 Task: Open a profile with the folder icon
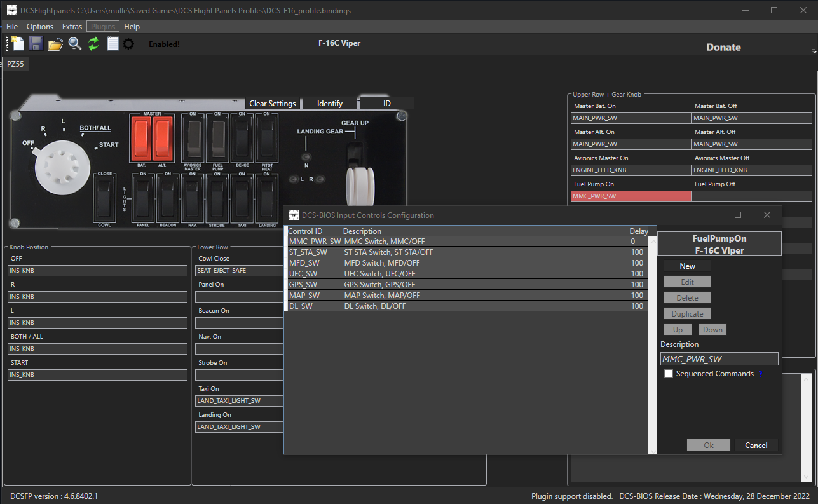coord(55,44)
